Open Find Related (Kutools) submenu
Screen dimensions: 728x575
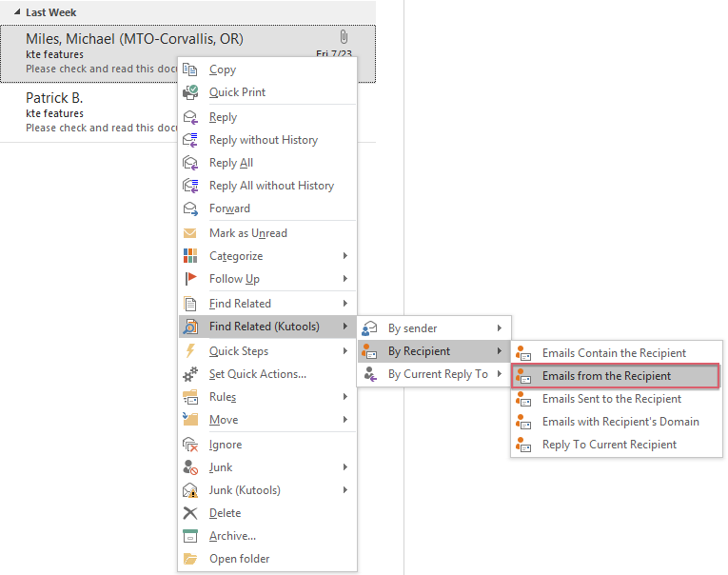click(x=267, y=327)
